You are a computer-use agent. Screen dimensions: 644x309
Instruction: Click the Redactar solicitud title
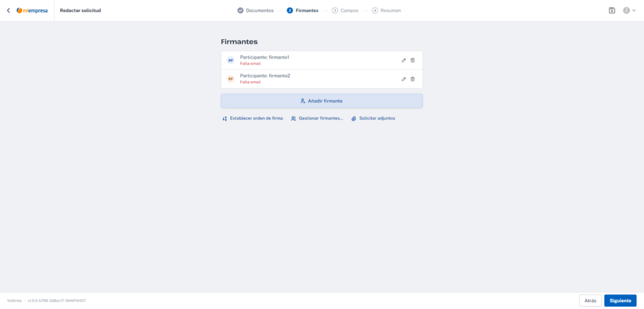80,10
